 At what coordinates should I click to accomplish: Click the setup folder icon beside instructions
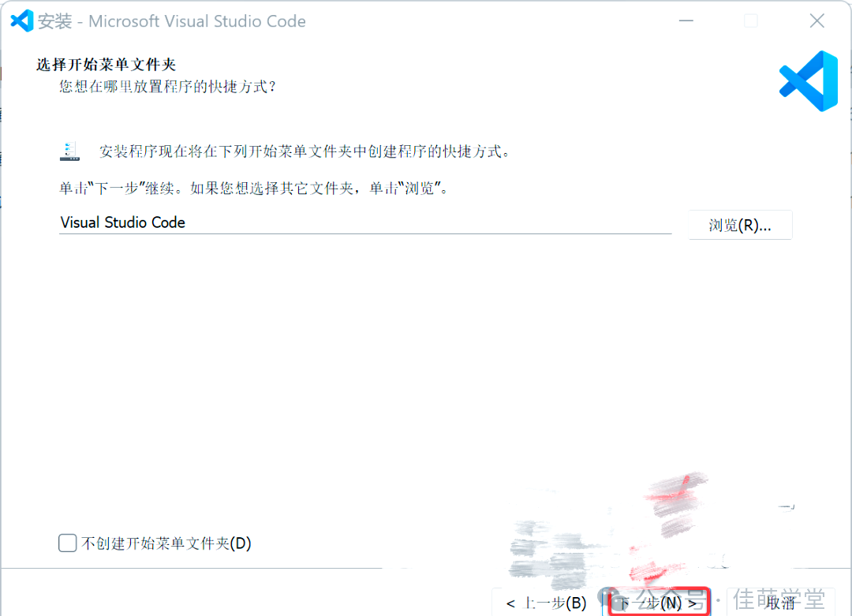[x=69, y=151]
